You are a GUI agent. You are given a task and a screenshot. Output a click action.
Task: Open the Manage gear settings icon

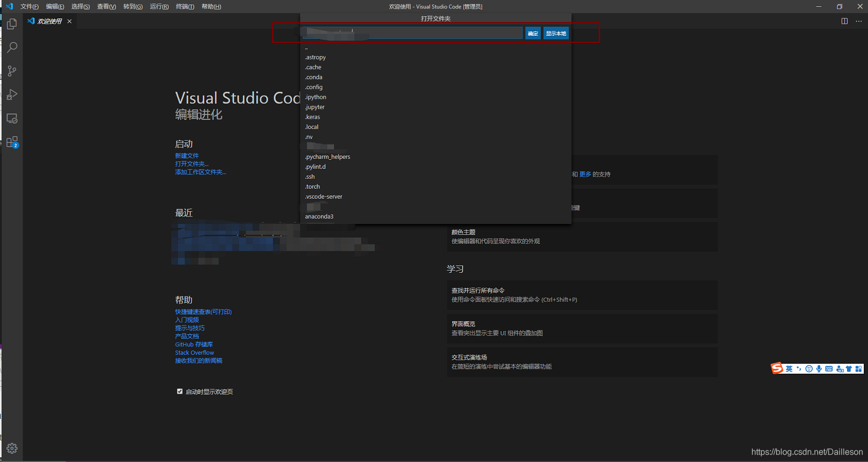[x=12, y=448]
